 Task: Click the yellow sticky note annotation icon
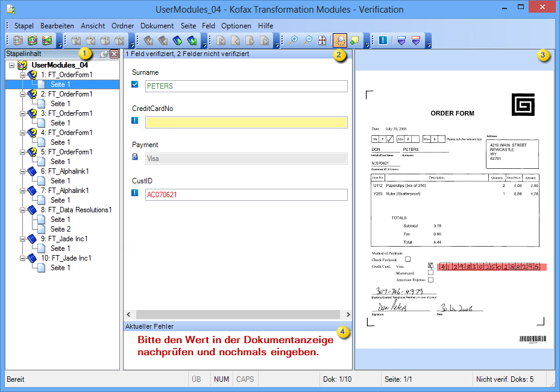[x=354, y=40]
